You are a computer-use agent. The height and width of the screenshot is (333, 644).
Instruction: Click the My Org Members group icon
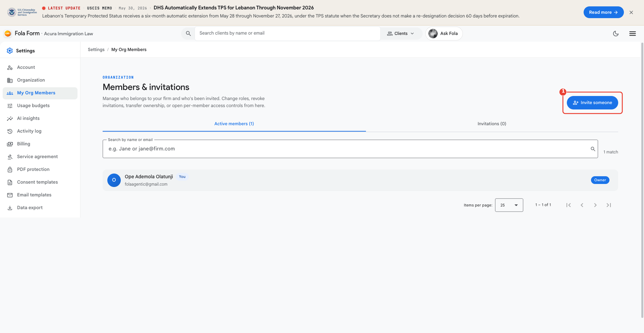tap(10, 93)
